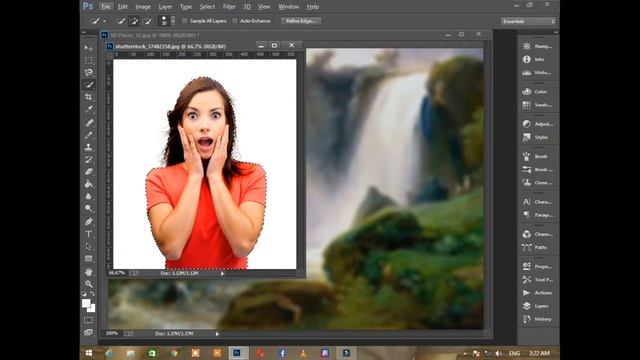The width and height of the screenshot is (640, 360).
Task: Select the Blur tool
Action: point(89,196)
